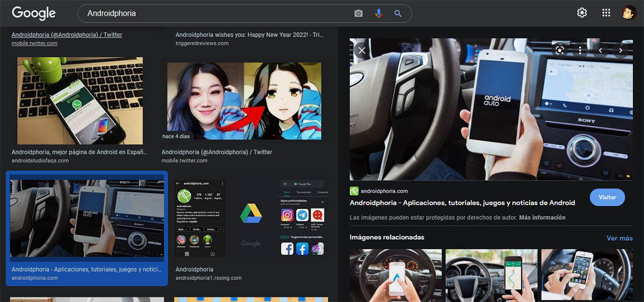644x302 pixels.
Task: Open the settings gear
Action: coord(582,13)
